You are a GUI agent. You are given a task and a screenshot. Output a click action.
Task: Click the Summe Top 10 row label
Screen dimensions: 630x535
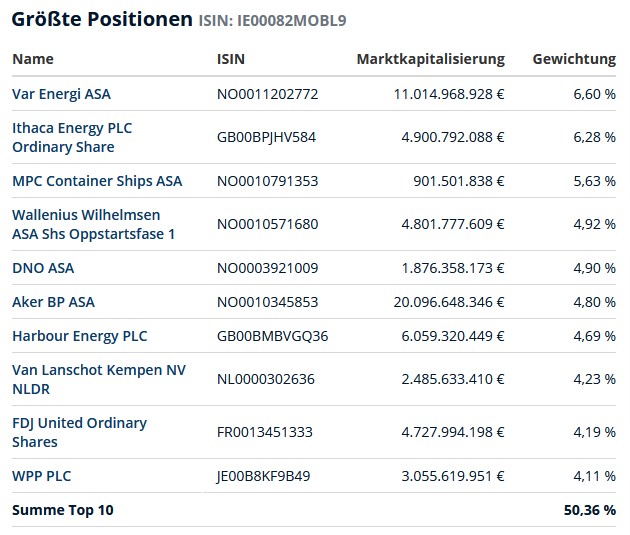63,510
